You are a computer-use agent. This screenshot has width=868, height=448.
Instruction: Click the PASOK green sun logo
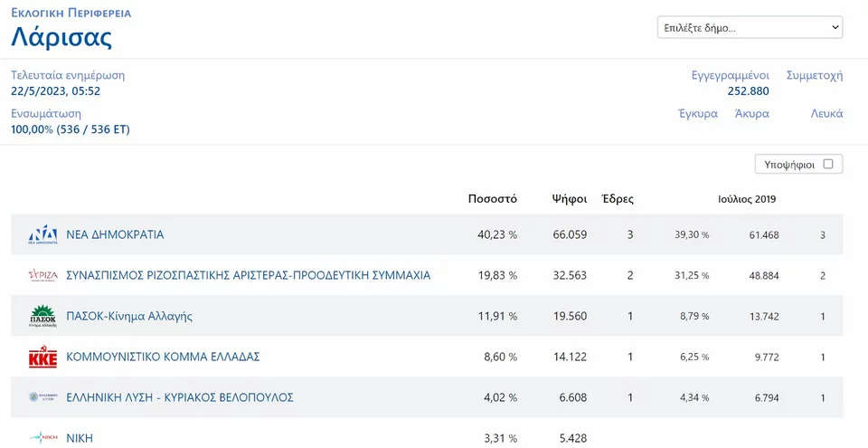pyautogui.click(x=42, y=317)
